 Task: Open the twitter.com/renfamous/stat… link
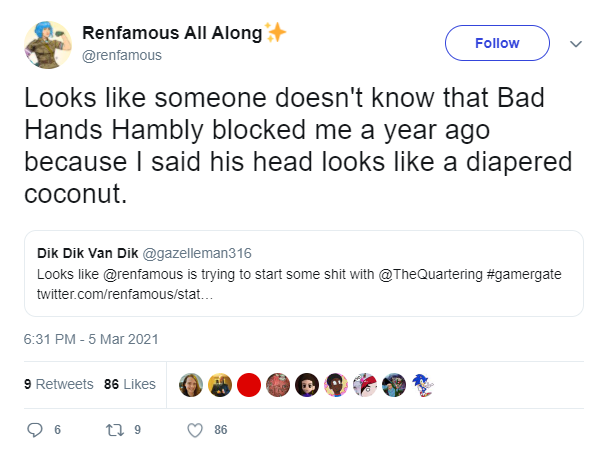pyautogui.click(x=125, y=294)
